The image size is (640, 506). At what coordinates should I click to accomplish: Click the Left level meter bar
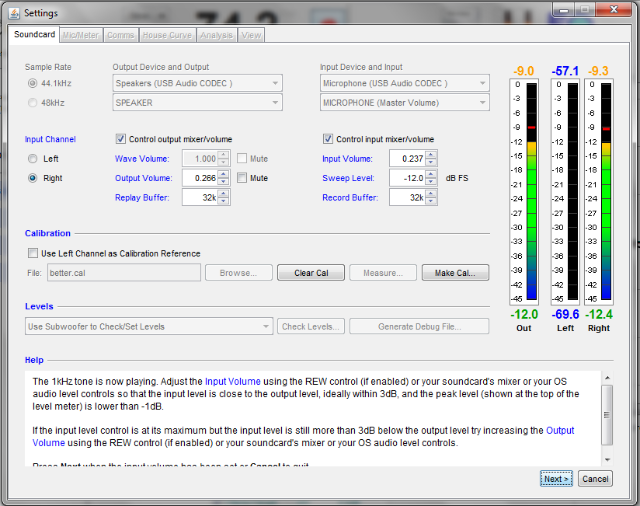[x=573, y=191]
